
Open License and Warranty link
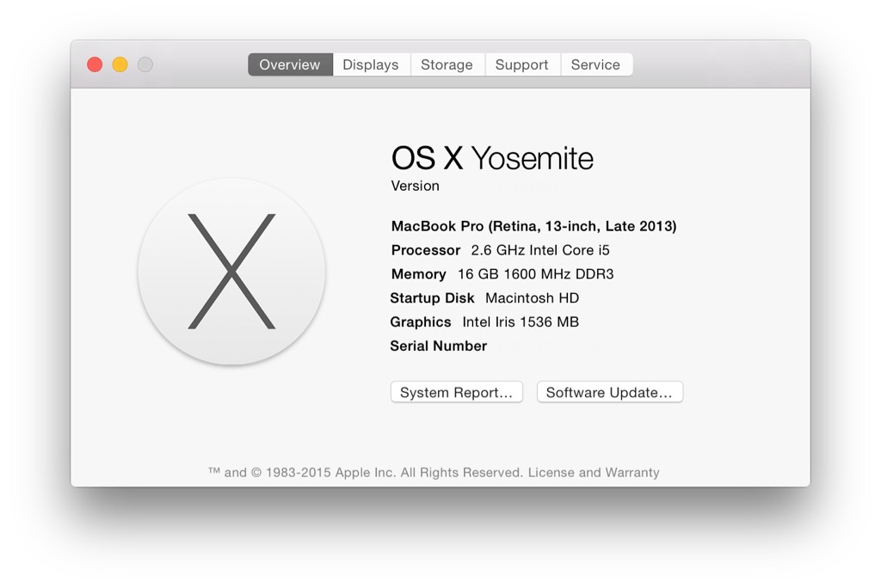[594, 472]
